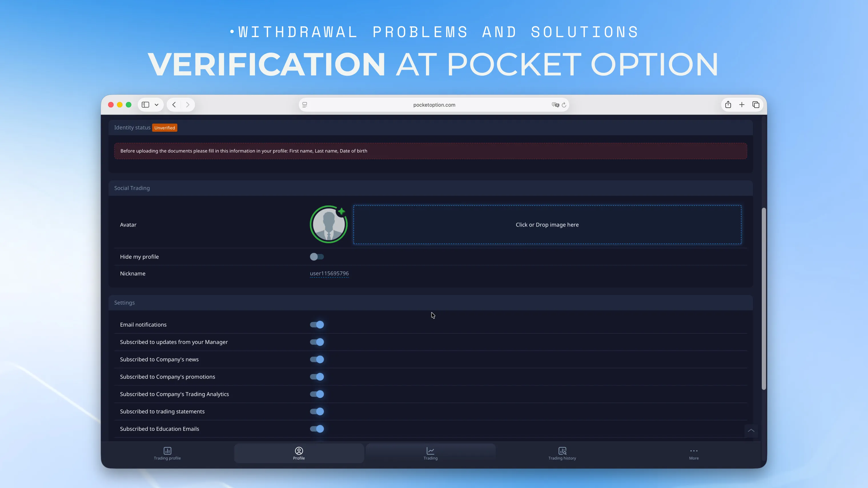Viewport: 868px width, 488px height.
Task: Switch to the Trading tab
Action: 431,454
